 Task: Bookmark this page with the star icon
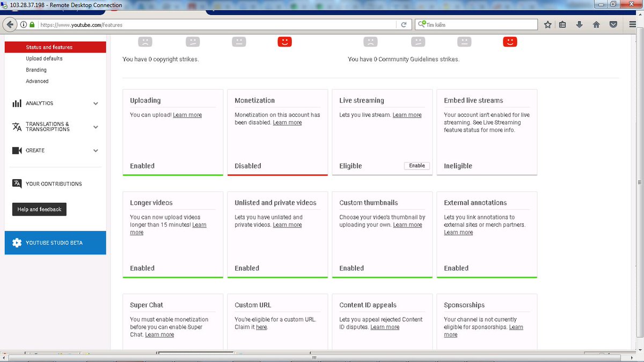tap(547, 25)
